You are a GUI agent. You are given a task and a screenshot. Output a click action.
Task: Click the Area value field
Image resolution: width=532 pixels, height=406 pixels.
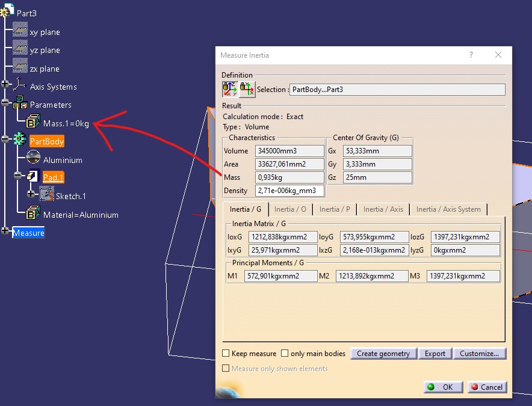(x=289, y=164)
